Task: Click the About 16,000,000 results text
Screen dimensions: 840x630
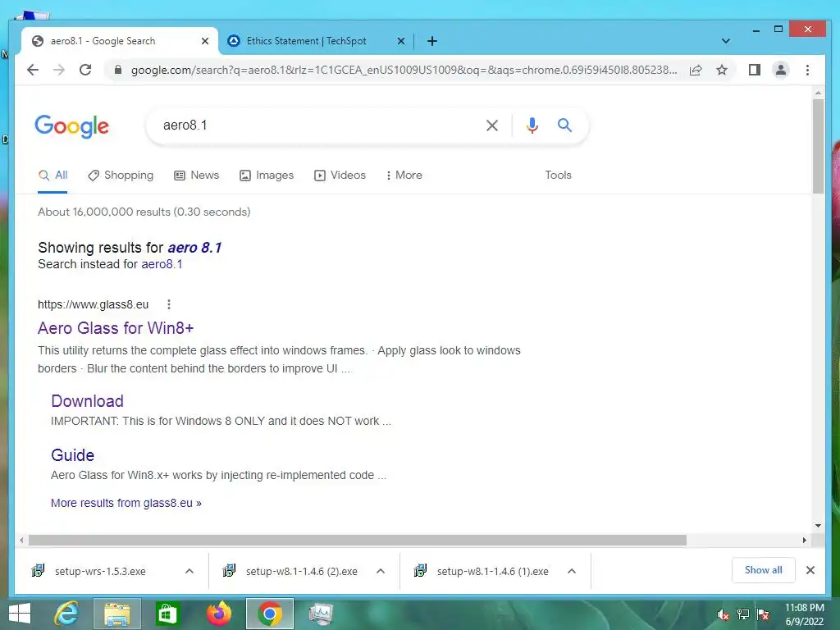Action: [144, 212]
